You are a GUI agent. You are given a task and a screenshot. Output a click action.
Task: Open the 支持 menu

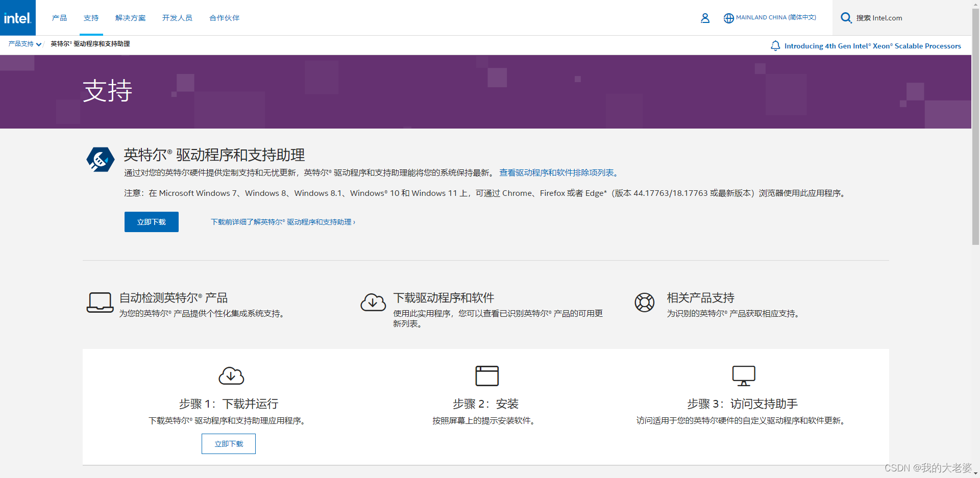point(91,18)
